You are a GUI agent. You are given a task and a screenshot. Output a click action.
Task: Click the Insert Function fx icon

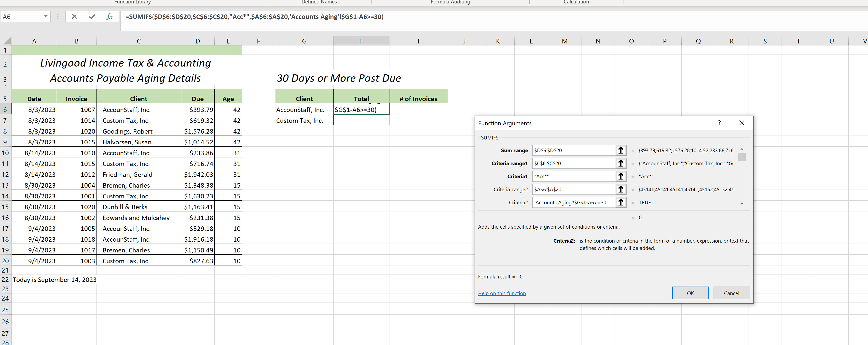[110, 16]
